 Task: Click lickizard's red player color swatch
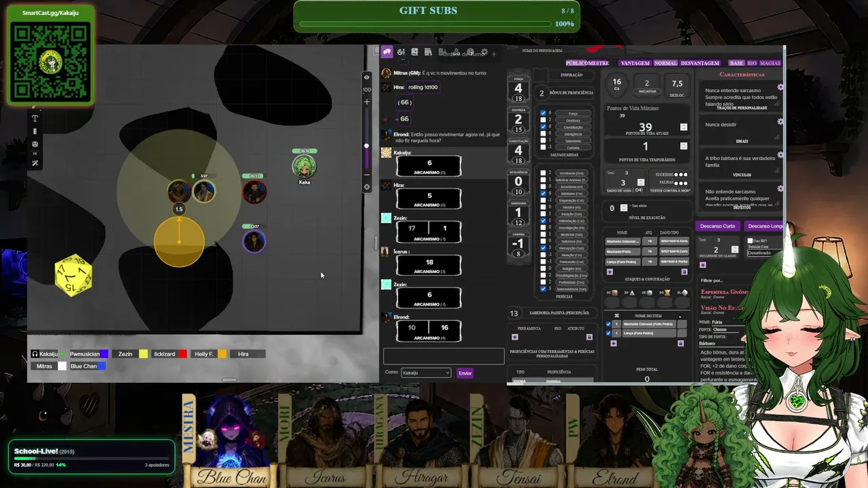tap(182, 354)
